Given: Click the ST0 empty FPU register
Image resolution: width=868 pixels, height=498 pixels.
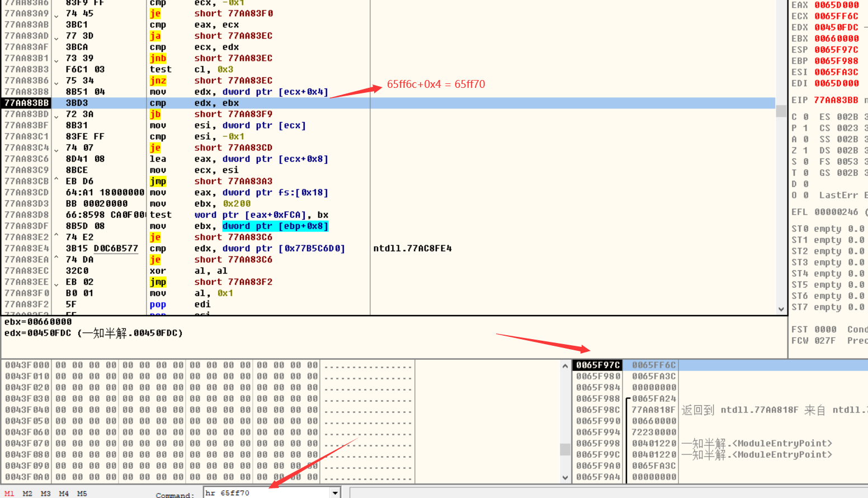Looking at the screenshot, I should (x=828, y=229).
